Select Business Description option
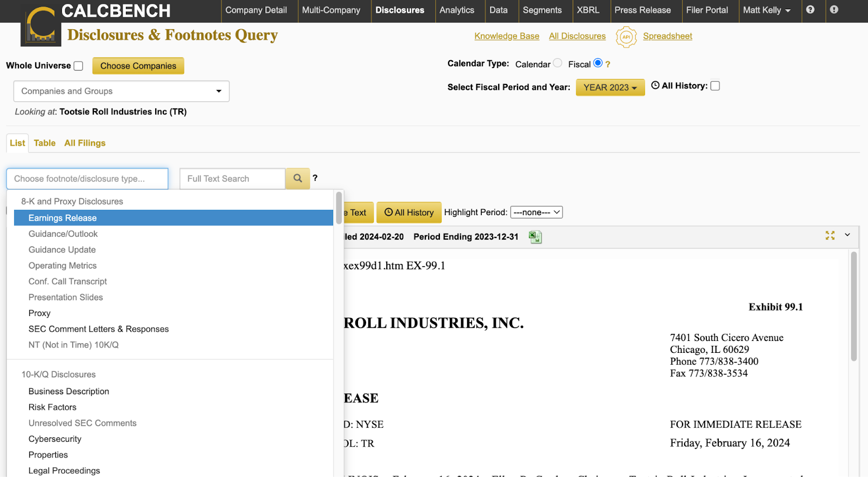Screen dimensions: 868x477 click(174, 391)
